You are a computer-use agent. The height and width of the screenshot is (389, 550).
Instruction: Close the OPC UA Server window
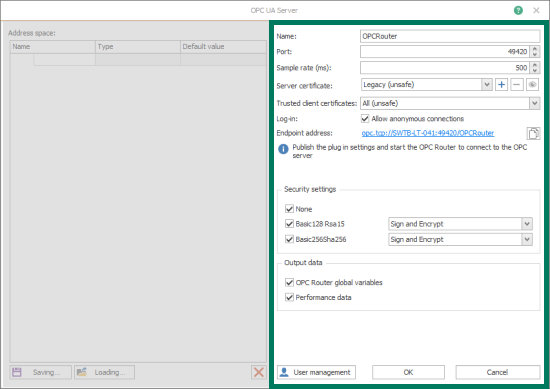(x=536, y=11)
